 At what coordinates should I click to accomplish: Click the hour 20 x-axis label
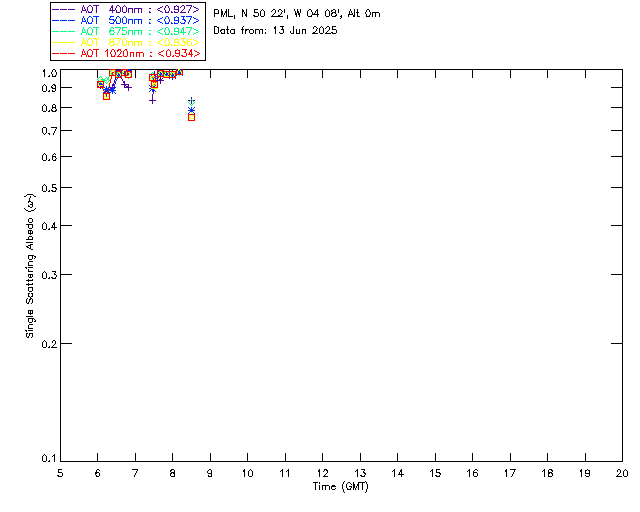622,473
